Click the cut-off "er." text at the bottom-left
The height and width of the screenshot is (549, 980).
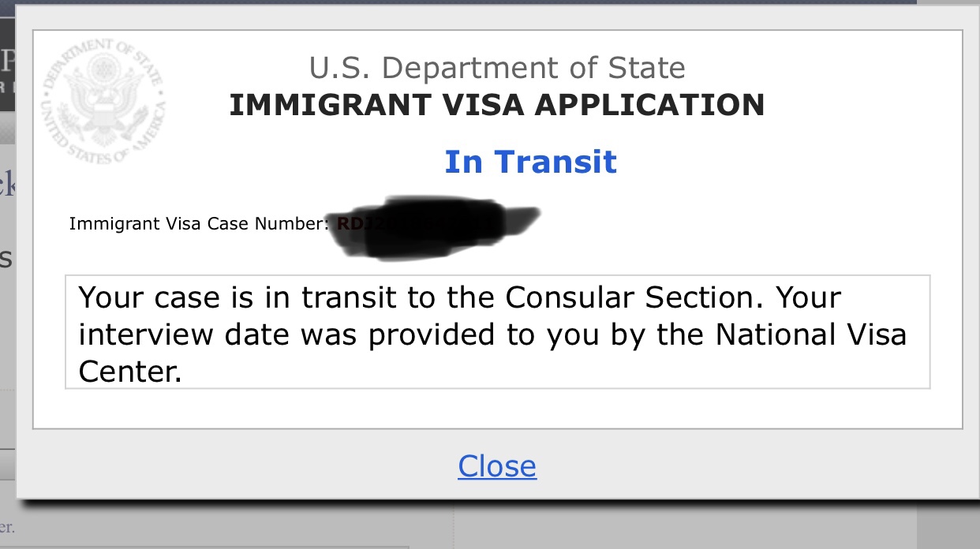7,528
